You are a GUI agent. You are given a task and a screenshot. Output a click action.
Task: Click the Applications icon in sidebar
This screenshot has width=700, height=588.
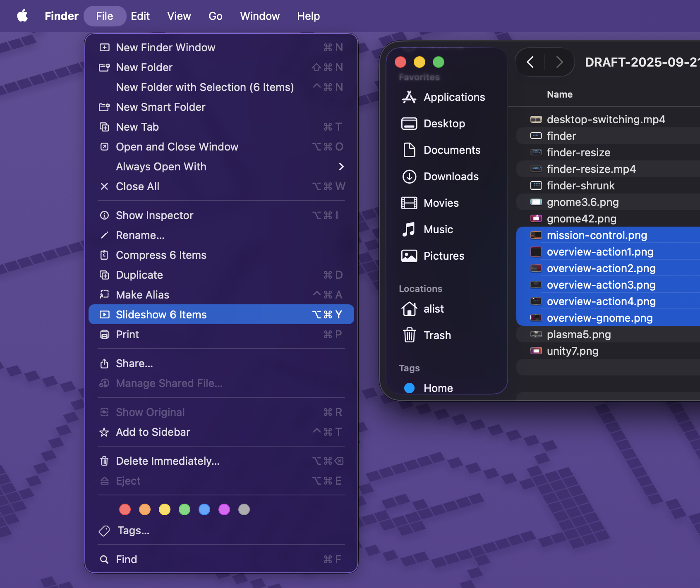pos(409,97)
